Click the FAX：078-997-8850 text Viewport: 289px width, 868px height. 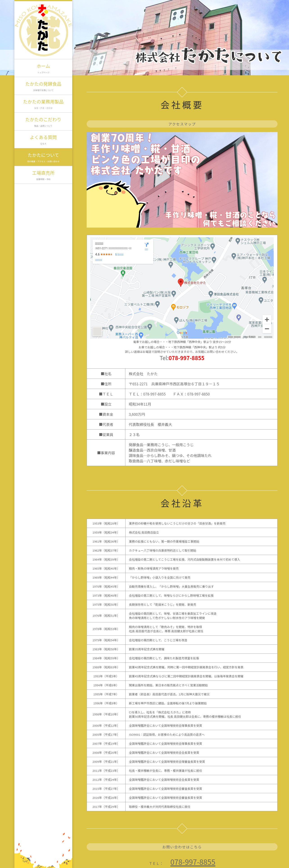pyautogui.click(x=192, y=394)
